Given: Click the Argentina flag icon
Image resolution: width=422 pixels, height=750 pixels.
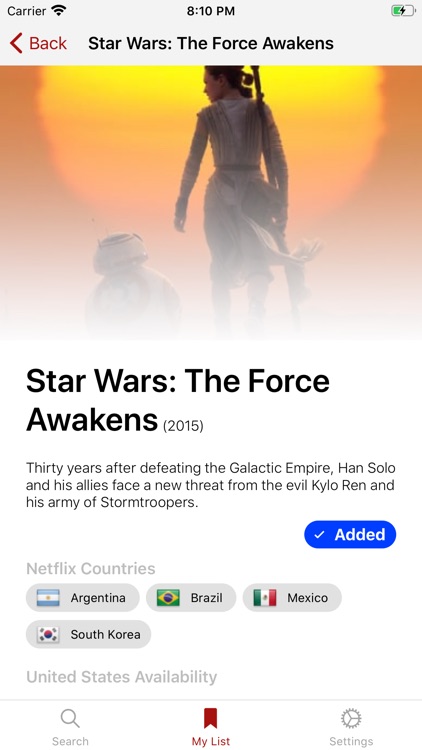Looking at the screenshot, I should click(x=48, y=597).
